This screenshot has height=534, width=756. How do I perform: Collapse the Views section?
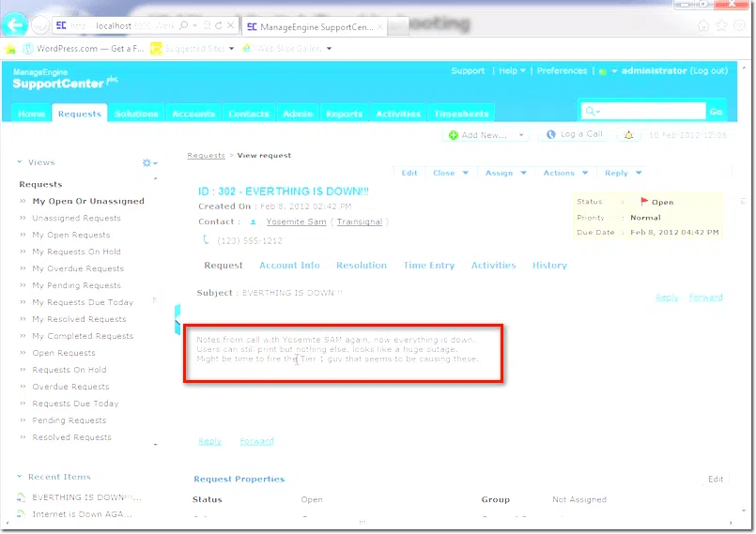tap(20, 162)
